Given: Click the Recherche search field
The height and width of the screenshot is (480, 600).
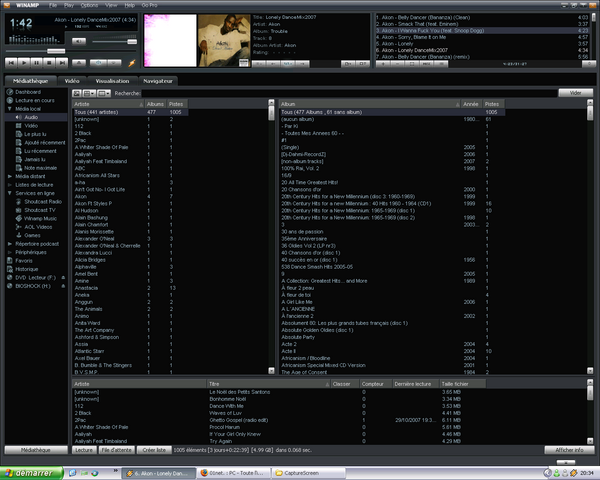Looking at the screenshot, I should 349,93.
